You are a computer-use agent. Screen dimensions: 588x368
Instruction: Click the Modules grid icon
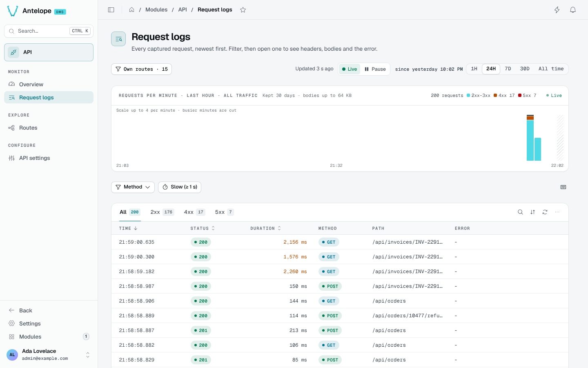pos(11,337)
